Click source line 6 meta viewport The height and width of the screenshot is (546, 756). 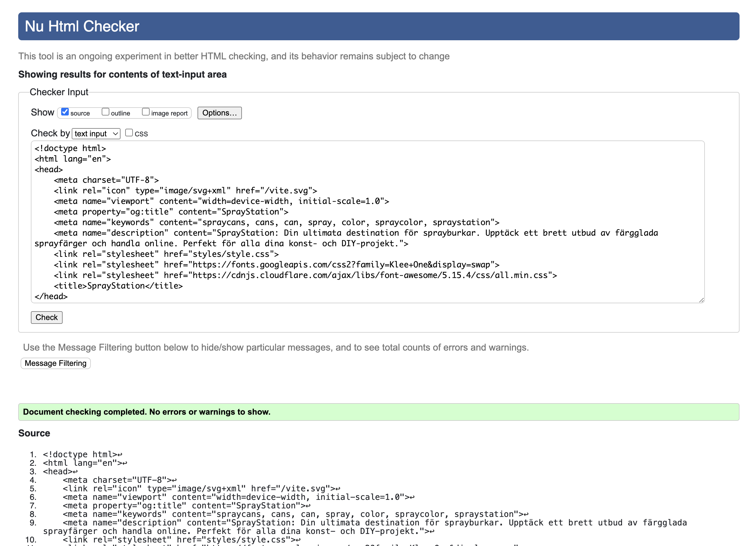click(x=239, y=497)
